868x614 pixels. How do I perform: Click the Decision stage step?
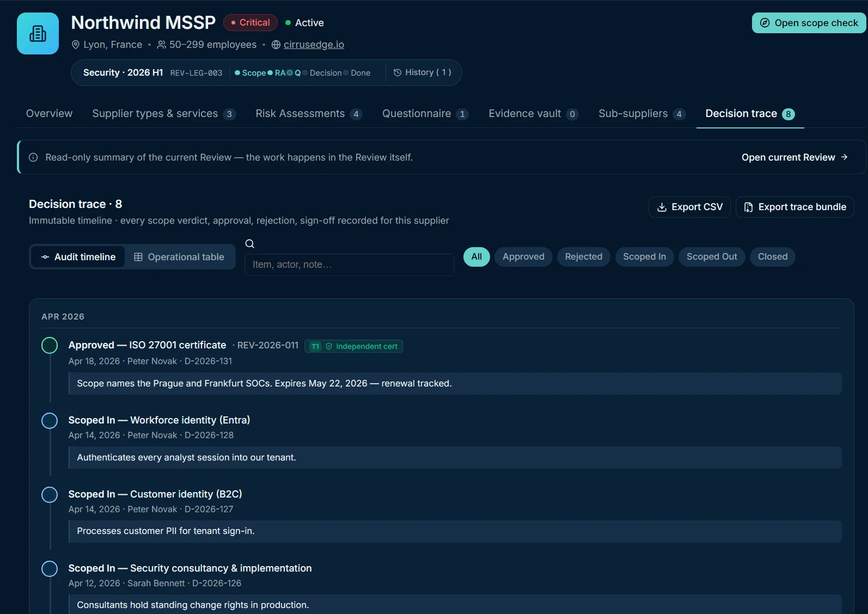point(322,73)
